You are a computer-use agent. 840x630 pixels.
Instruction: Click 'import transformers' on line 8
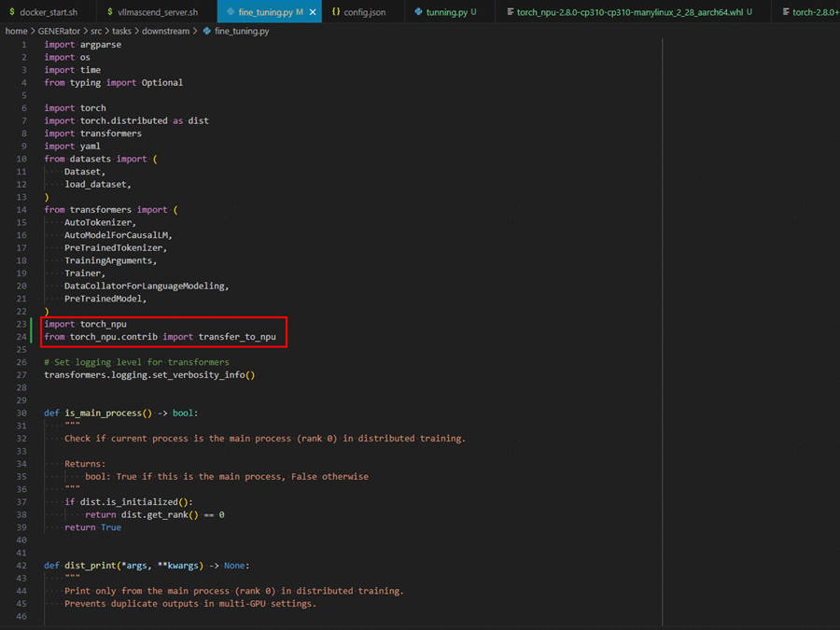92,133
